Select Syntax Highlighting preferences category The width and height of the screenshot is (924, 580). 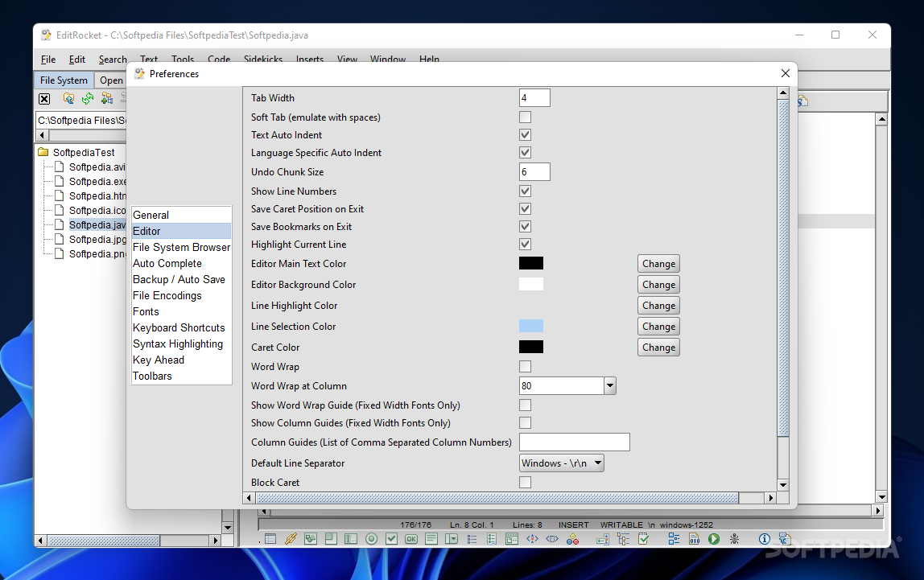(182, 343)
